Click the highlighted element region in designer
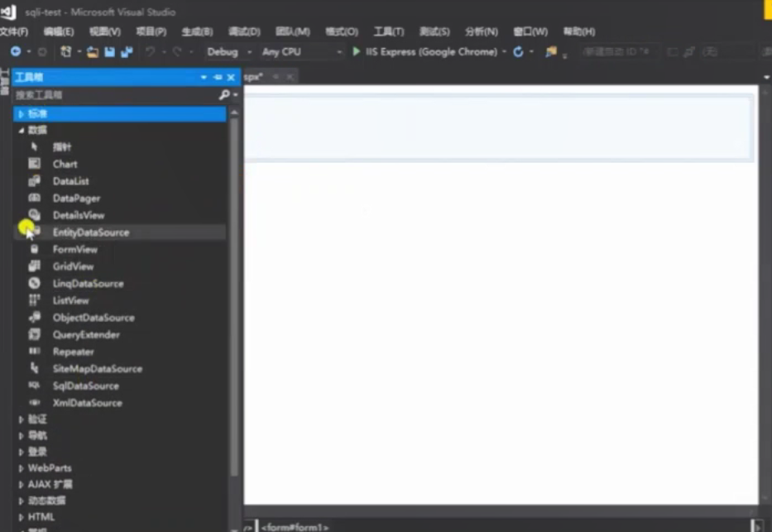This screenshot has height=532, width=772. (499, 128)
